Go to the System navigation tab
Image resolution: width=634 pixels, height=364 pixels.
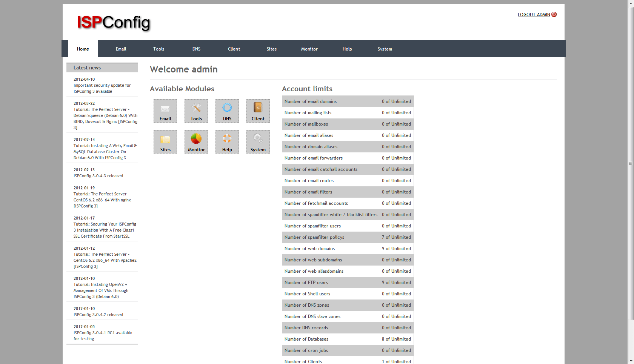[385, 49]
